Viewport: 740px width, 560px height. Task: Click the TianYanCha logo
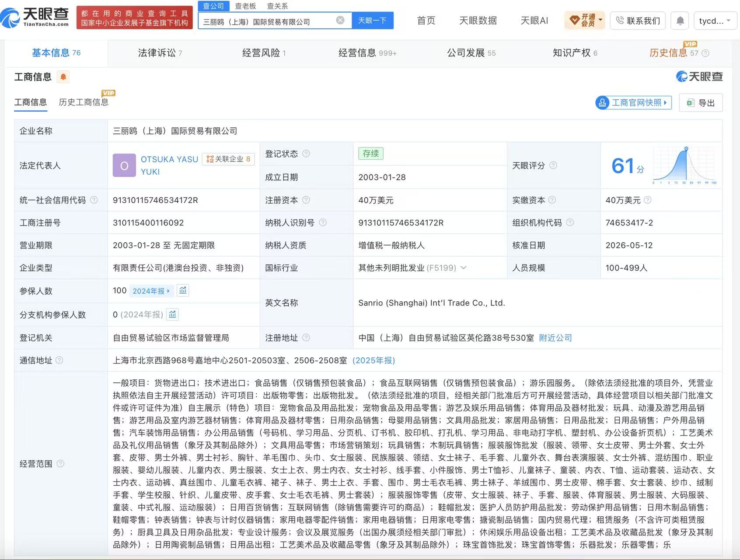35,17
